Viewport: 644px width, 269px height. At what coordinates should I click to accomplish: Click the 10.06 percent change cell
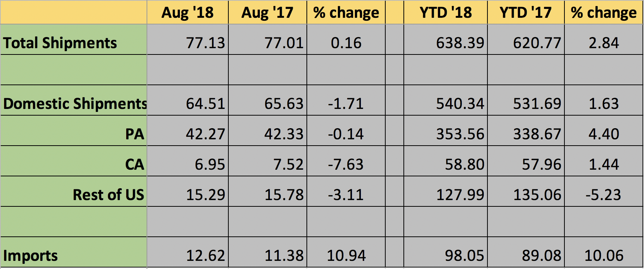pos(604,255)
